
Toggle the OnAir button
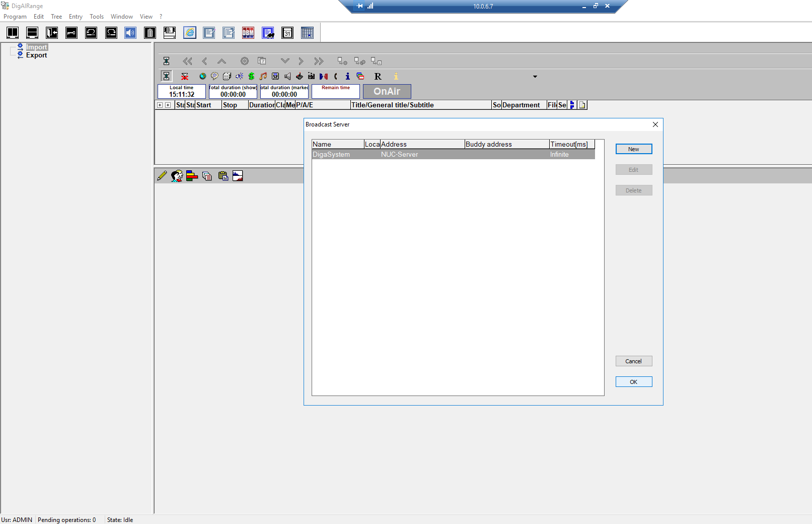[x=387, y=91]
